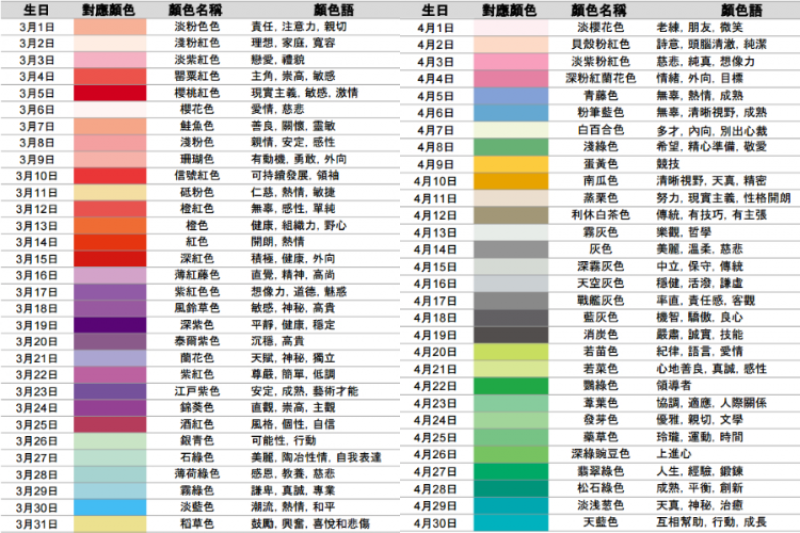Select the 天藍色 swatch for 4月30日
Viewport: 800px width, 533px height.
[512, 522]
